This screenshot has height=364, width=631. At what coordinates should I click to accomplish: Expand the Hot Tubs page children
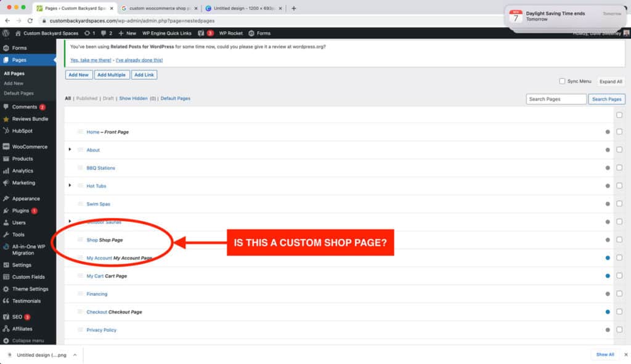click(69, 185)
